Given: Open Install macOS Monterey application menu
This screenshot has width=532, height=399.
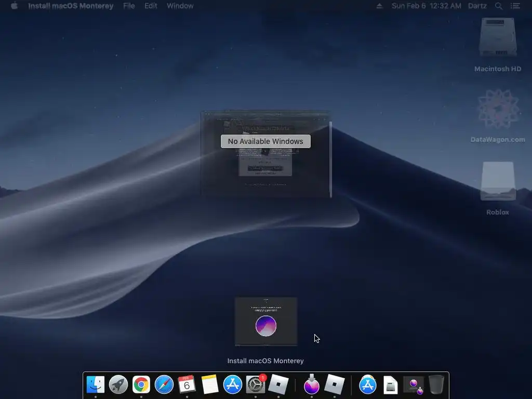Looking at the screenshot, I should (71, 6).
